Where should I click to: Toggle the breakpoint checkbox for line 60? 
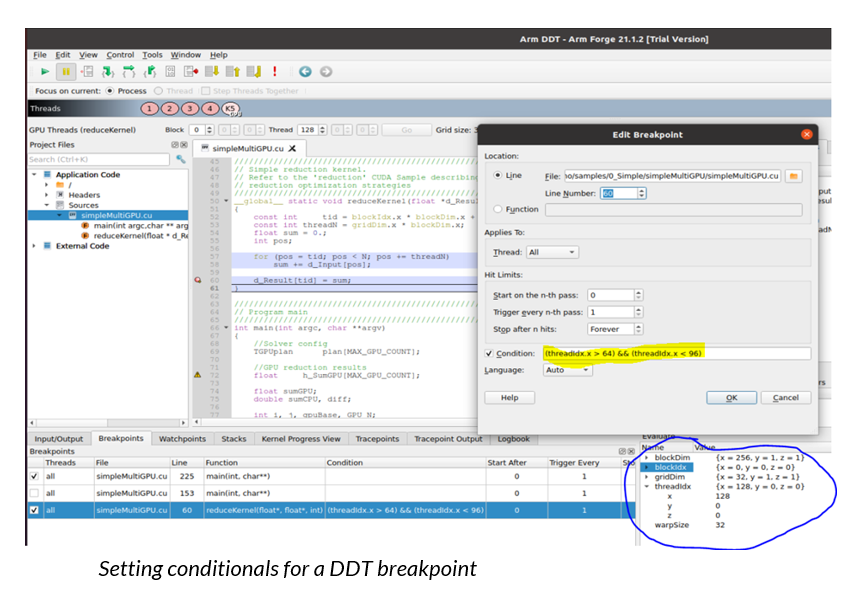36,510
